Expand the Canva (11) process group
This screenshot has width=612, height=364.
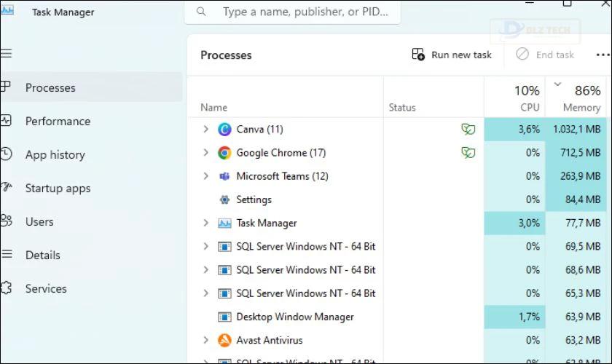205,129
